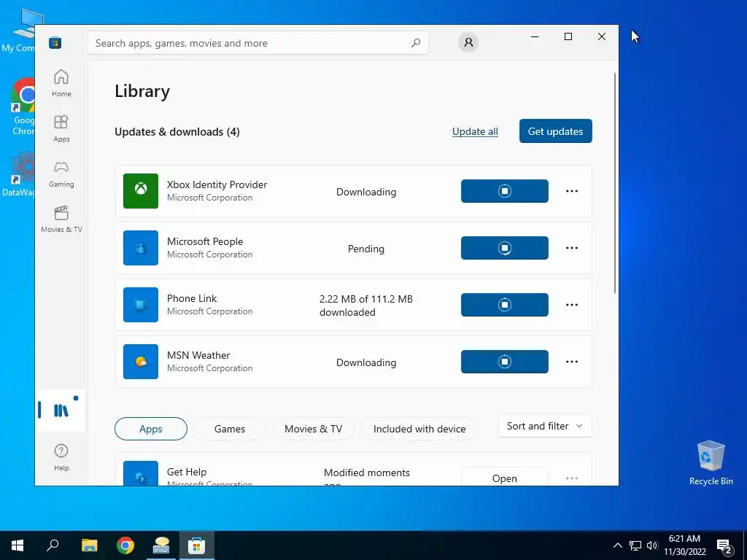The width and height of the screenshot is (747, 560).
Task: Open taskbar search magnifier
Action: click(53, 545)
